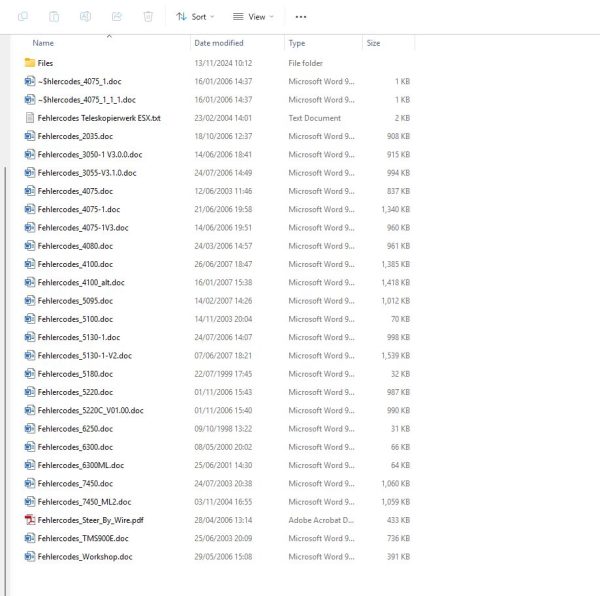
Task: Select the Fehlercodes_5100.doc Word icon
Action: [x=29, y=319]
